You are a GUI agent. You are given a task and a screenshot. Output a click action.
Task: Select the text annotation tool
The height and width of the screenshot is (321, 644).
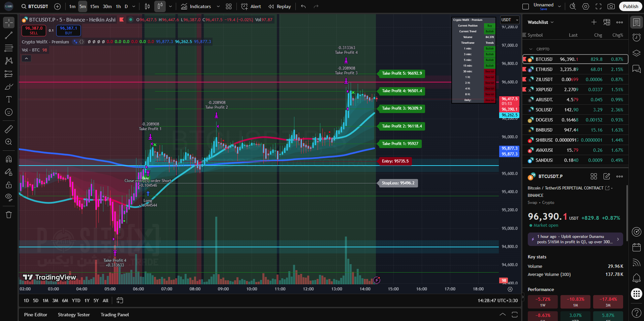(9, 99)
